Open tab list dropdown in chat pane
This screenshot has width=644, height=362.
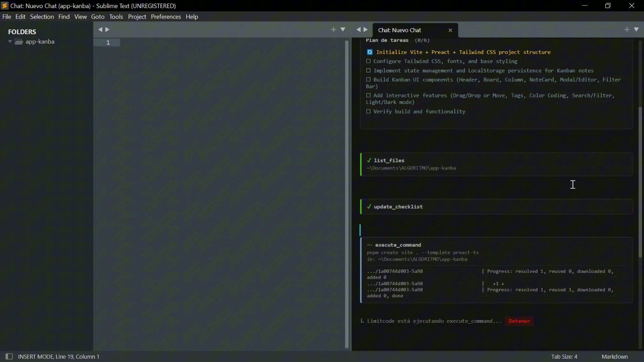636,29
